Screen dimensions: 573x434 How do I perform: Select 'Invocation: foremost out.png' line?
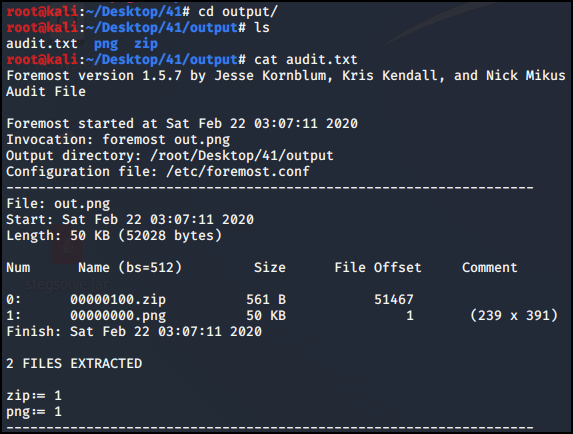118,140
